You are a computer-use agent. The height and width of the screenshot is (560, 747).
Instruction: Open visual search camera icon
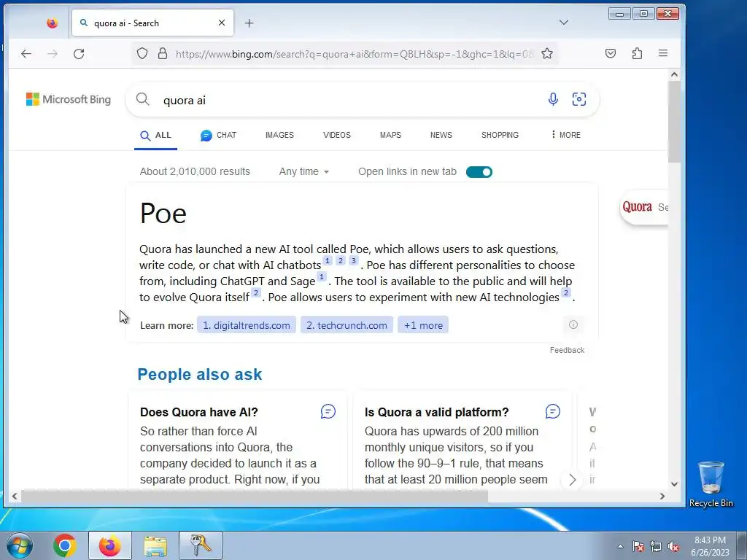point(578,99)
